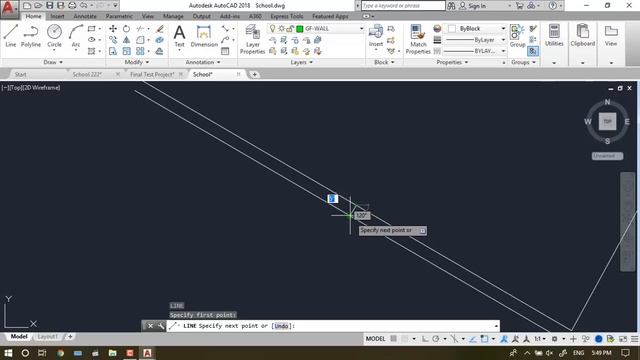
Task: Switch to the Insert ribbon tab
Action: (57, 16)
